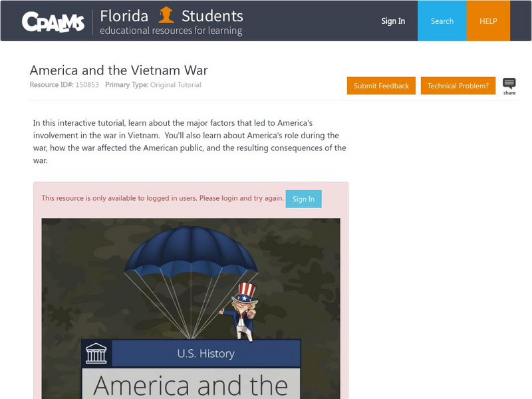This screenshot has height=399, width=532.
Task: Click the courthouse icon beside U.S. History
Action: click(96, 354)
